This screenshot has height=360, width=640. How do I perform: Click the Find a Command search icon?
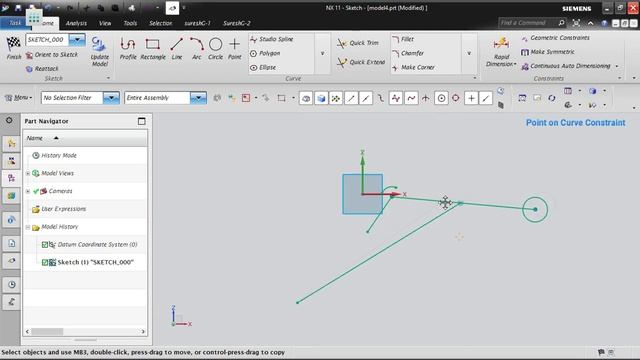562,23
